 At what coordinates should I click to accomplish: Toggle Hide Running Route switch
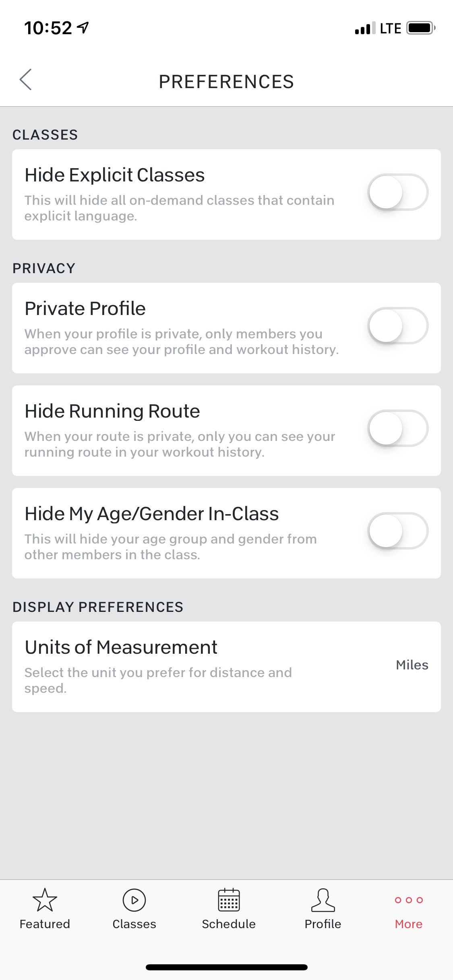pos(398,428)
